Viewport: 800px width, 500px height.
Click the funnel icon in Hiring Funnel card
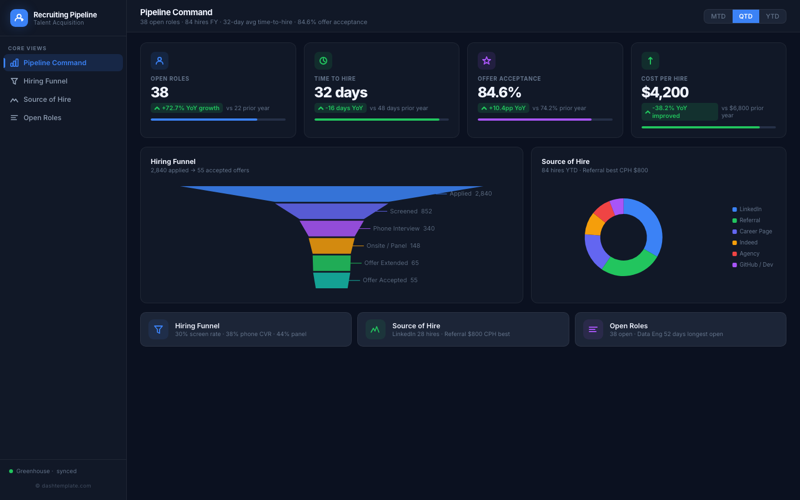coord(158,329)
